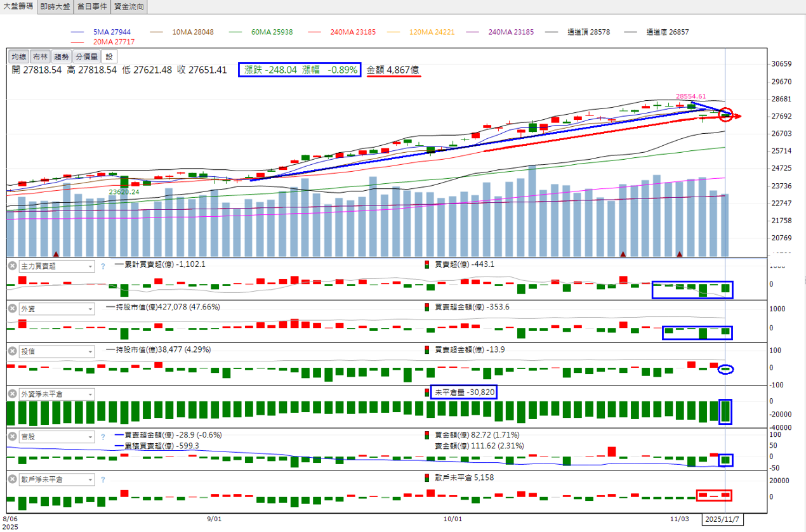Click the 5MA blue legend line

tap(78, 32)
